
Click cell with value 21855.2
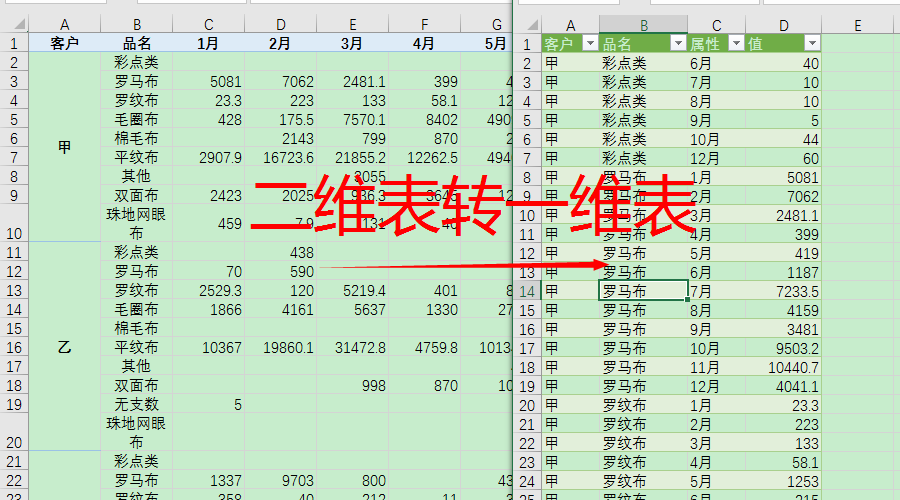352,157
